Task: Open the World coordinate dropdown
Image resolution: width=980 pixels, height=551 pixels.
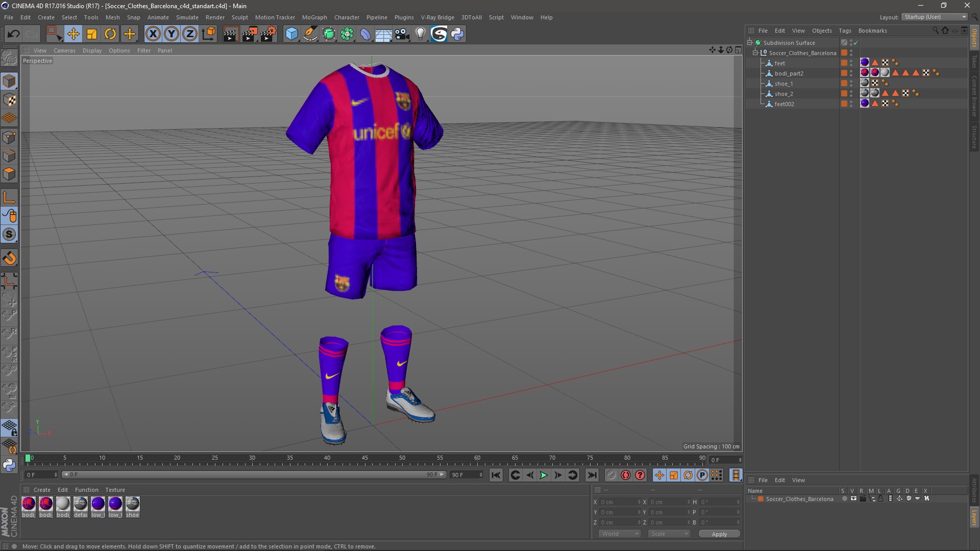Action: coord(620,534)
